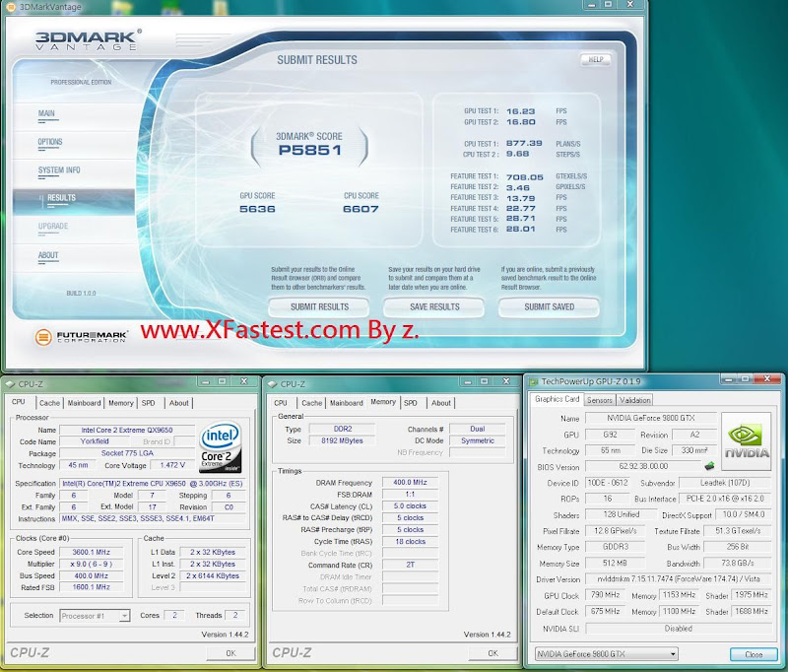Image resolution: width=788 pixels, height=672 pixels.
Task: Open the NVIDIA GeForce 9800 GTX card dropdown
Action: (673, 654)
